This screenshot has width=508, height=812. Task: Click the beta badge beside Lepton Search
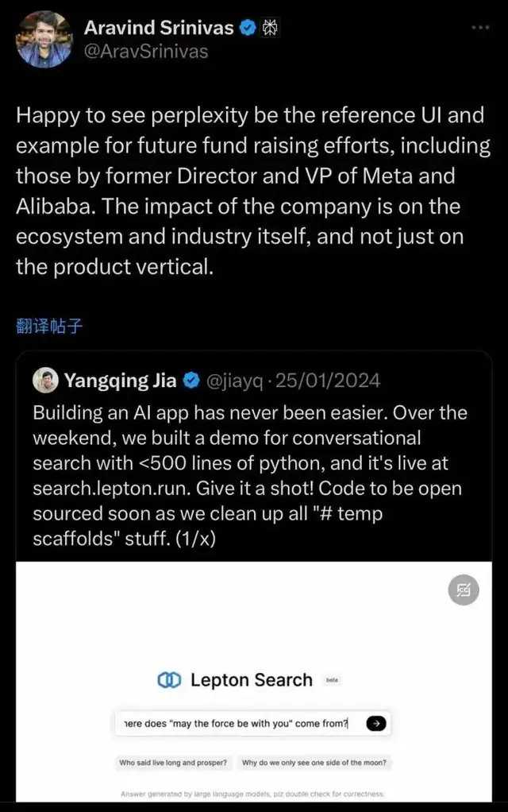[x=333, y=681]
